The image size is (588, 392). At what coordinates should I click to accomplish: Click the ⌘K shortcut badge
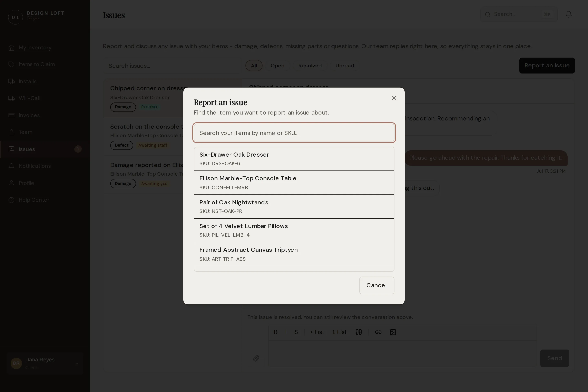(x=547, y=14)
